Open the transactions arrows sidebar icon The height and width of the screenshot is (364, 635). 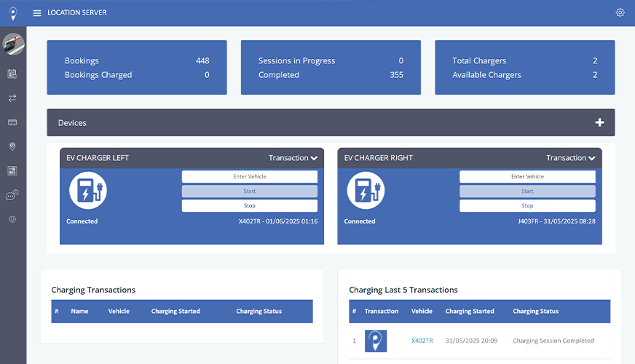12,98
